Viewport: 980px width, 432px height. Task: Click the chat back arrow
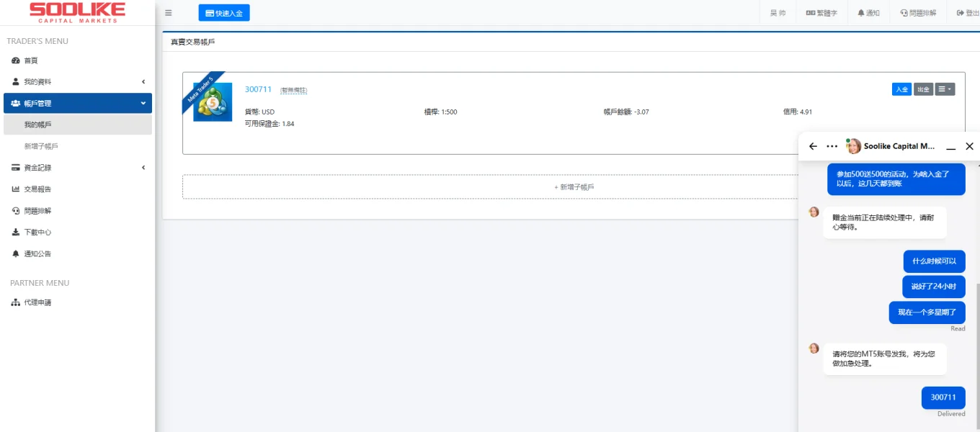coord(814,146)
